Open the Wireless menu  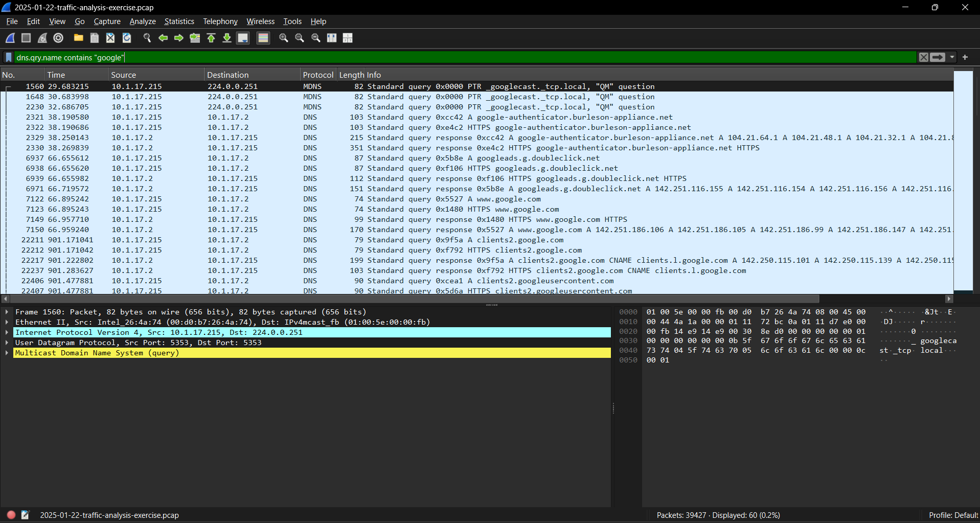click(261, 21)
